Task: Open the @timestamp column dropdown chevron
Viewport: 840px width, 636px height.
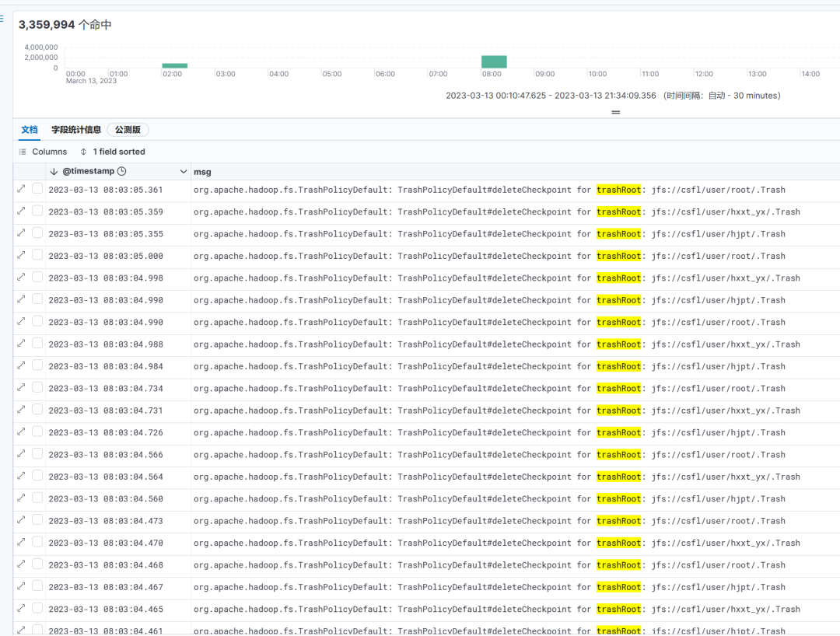Action: (184, 171)
